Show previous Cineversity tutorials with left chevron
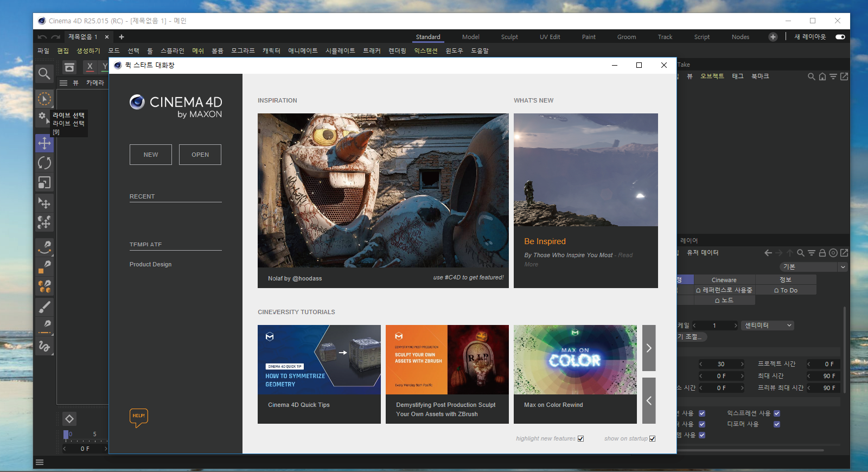The width and height of the screenshot is (868, 472). click(x=649, y=400)
